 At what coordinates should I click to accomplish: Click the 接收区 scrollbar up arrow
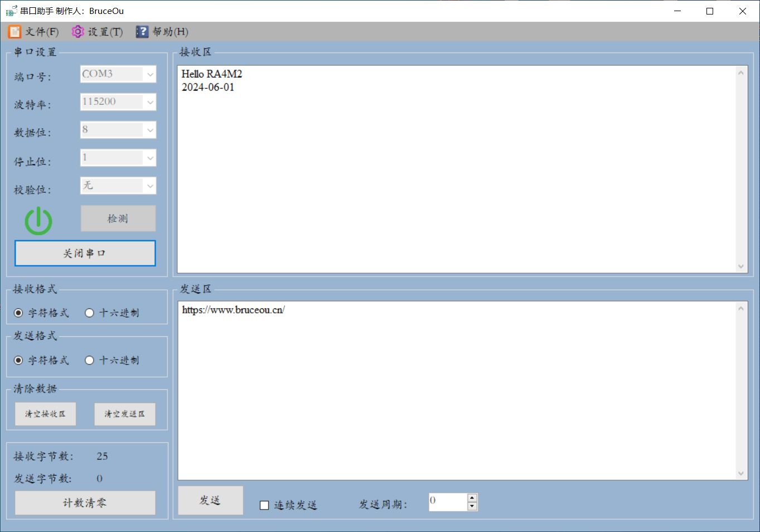pyautogui.click(x=741, y=72)
